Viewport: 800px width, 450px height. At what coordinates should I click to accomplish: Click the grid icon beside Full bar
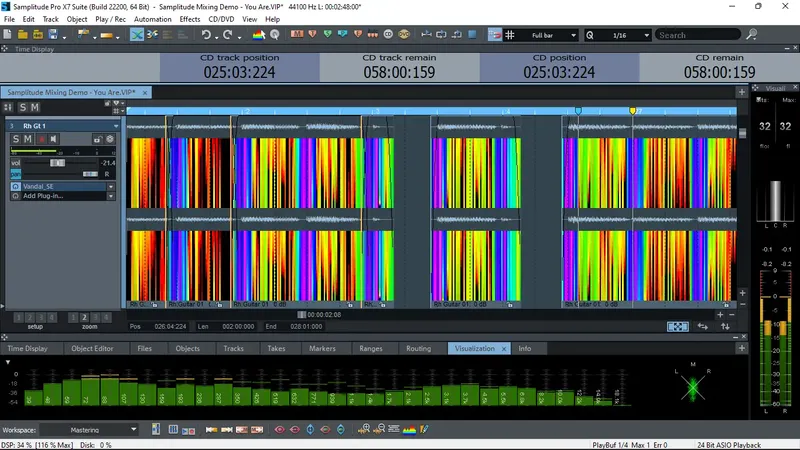tap(510, 35)
